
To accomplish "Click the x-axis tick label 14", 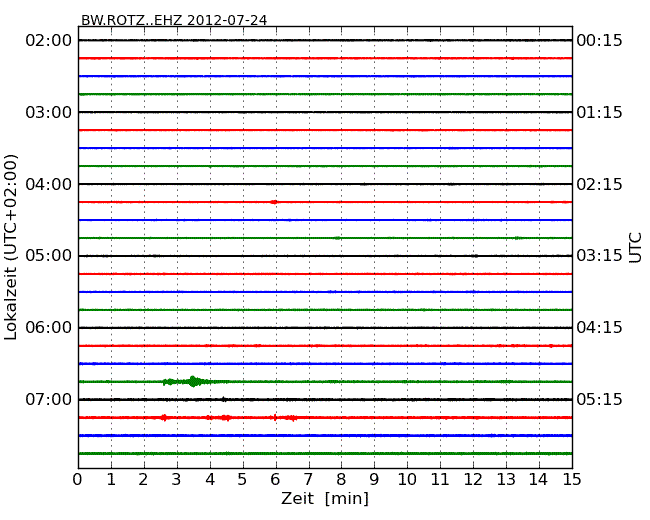I will [539, 480].
